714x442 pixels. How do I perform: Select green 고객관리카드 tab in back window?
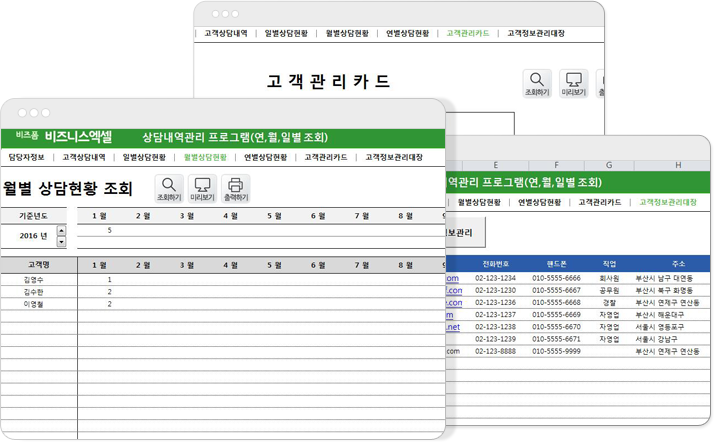click(x=467, y=33)
